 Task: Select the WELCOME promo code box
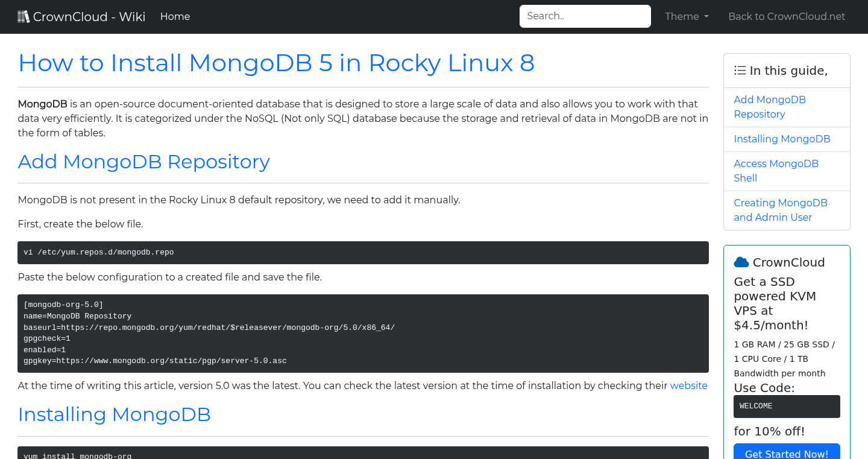787,406
